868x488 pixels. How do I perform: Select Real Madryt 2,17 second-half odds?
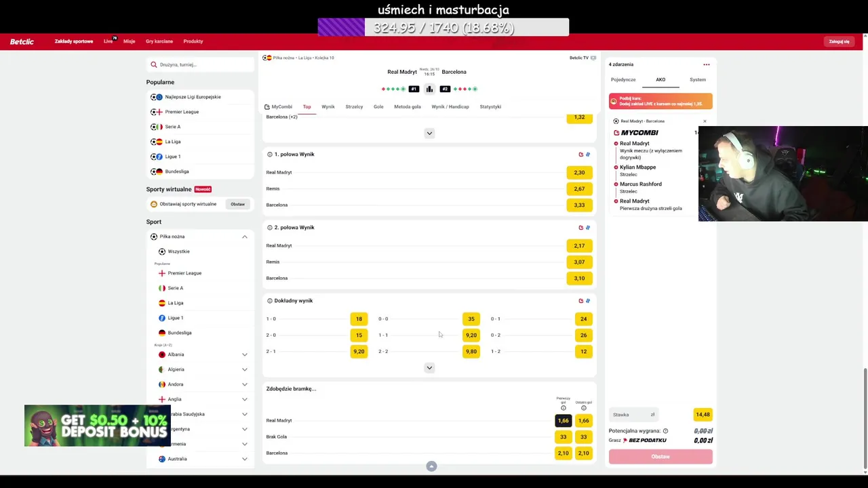pos(579,246)
